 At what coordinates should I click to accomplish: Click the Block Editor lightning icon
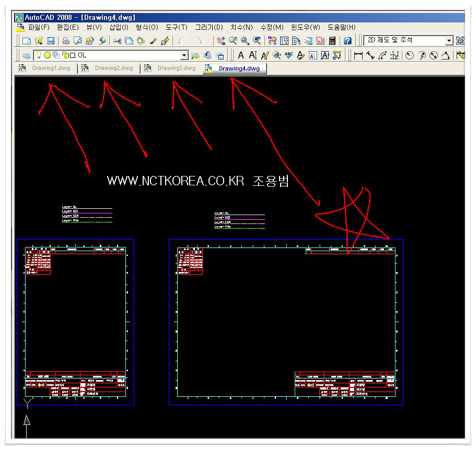165,41
